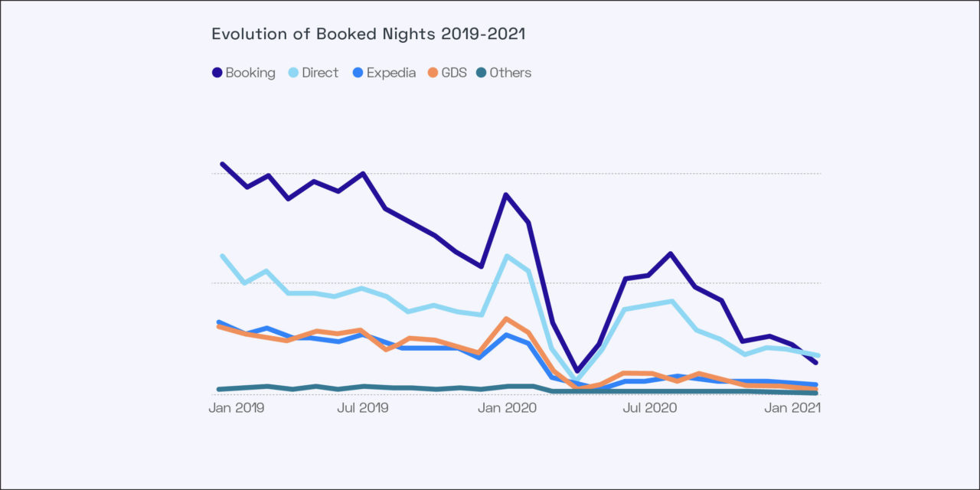Image resolution: width=980 pixels, height=490 pixels.
Task: Toggle the Booking series legend label
Action: (x=250, y=73)
